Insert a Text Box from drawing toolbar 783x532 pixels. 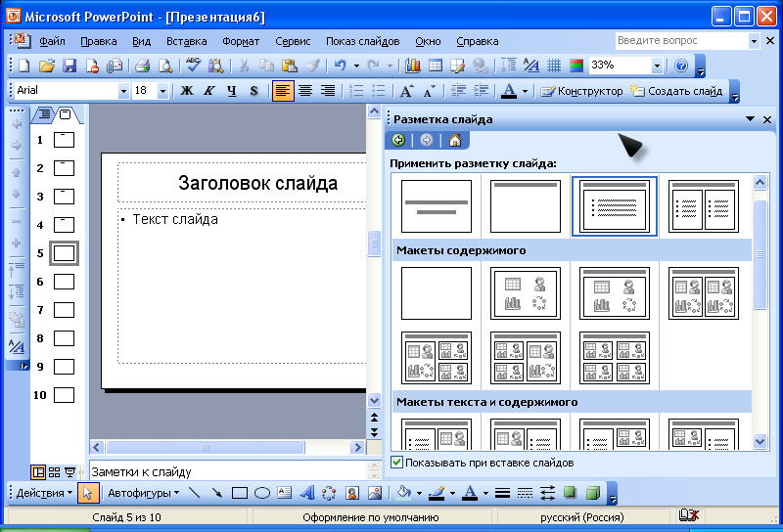pyautogui.click(x=284, y=493)
